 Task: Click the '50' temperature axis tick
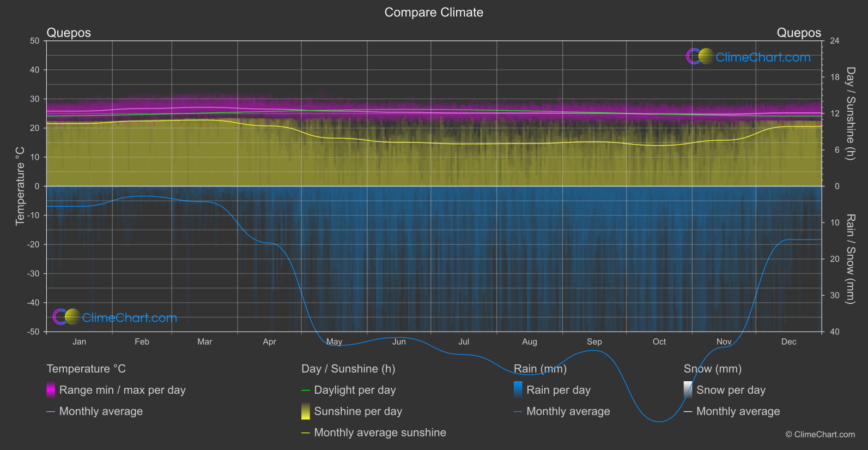(x=35, y=41)
